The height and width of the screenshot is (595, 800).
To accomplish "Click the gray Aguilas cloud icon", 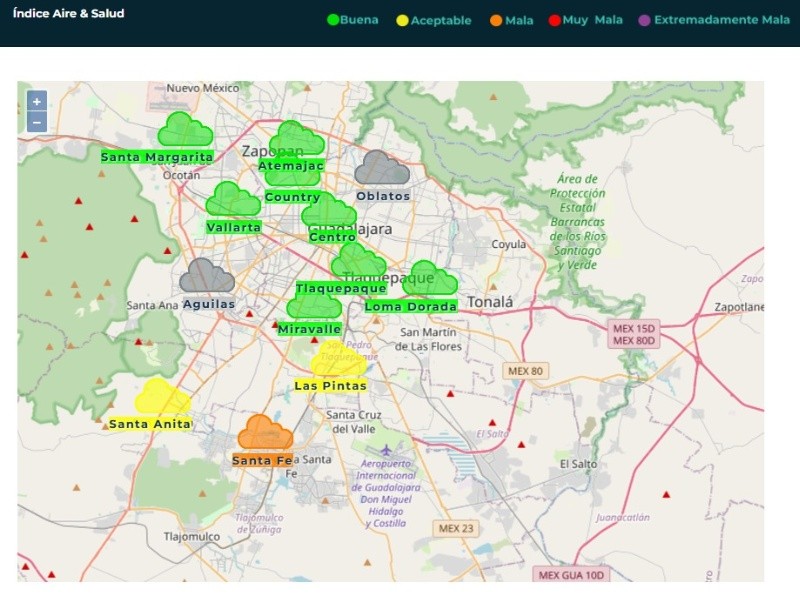I will [207, 276].
